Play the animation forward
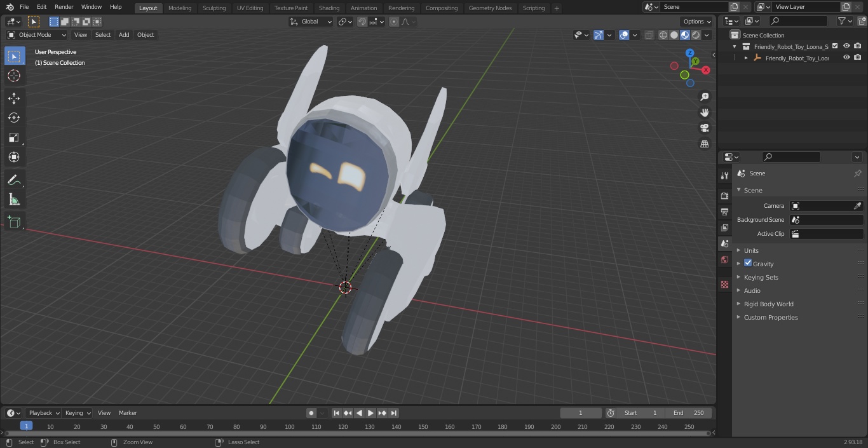Viewport: 868px width, 448px height. 371,413
